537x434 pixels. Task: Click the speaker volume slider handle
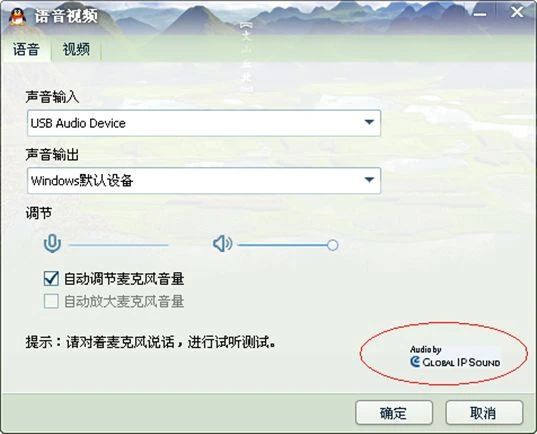(332, 245)
